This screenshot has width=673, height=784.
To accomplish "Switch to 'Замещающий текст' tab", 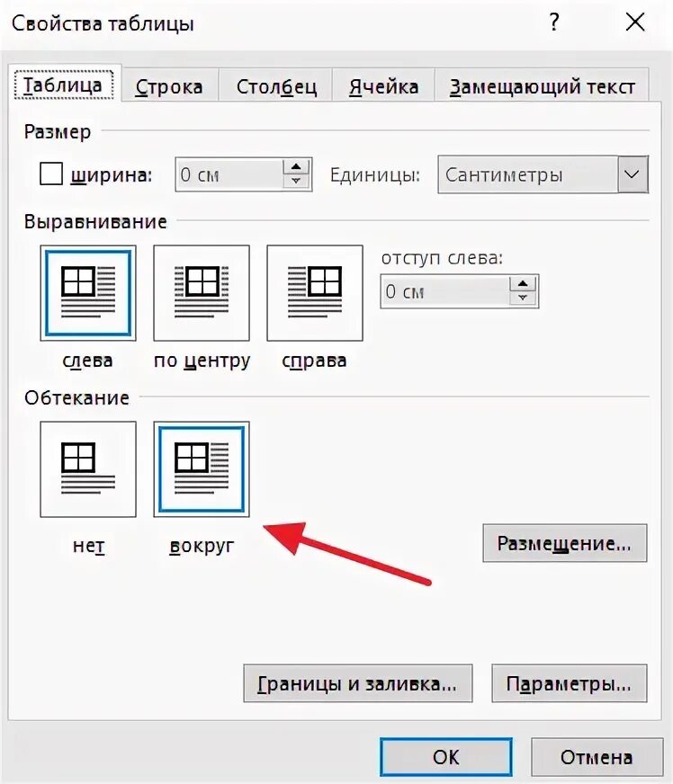I will [x=543, y=87].
